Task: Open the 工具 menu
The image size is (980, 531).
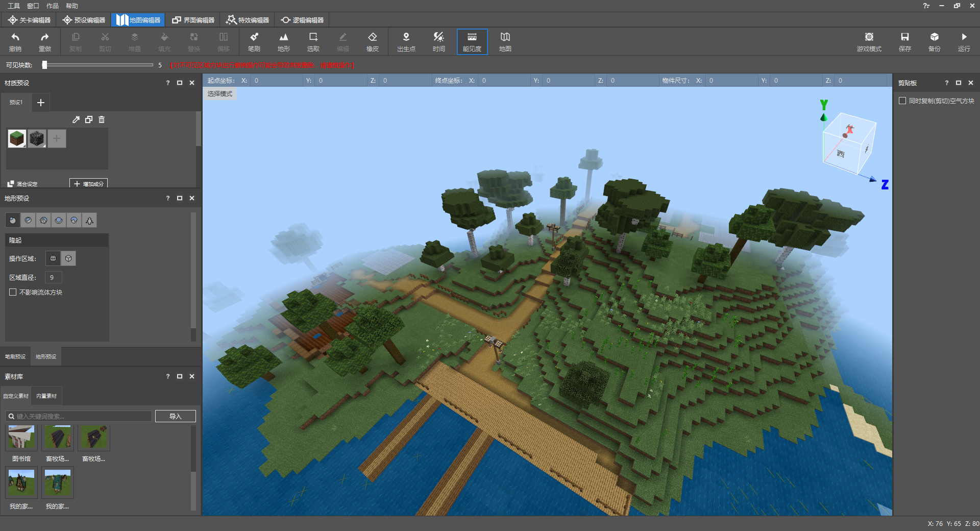Action: click(x=14, y=6)
